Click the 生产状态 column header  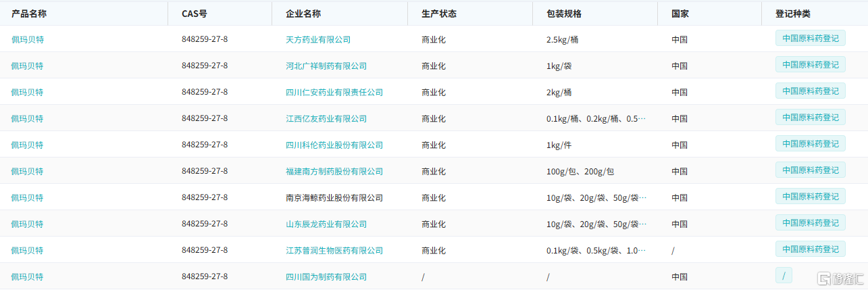pos(439,14)
